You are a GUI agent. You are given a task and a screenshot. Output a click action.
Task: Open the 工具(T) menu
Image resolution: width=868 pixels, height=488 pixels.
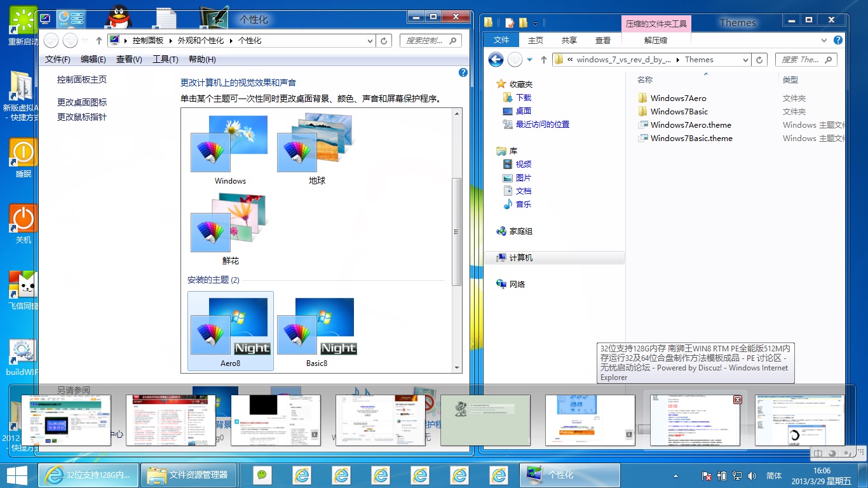click(x=165, y=59)
